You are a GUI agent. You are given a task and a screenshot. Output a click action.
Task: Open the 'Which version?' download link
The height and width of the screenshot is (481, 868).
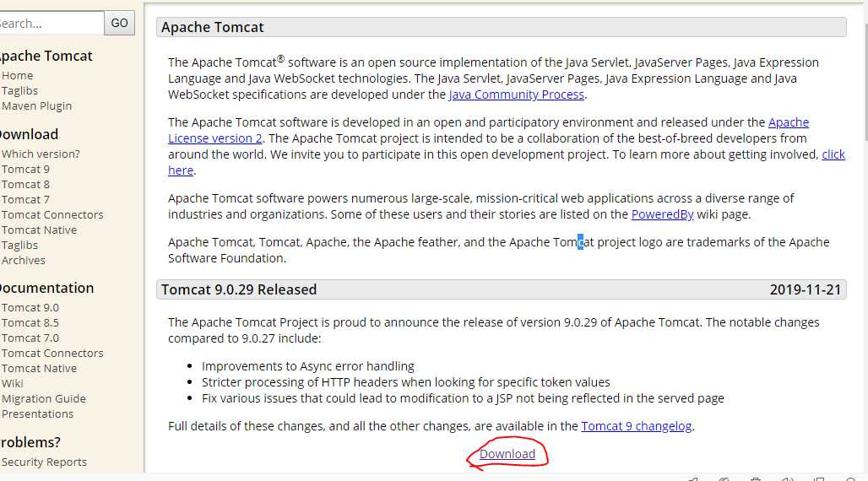(41, 154)
